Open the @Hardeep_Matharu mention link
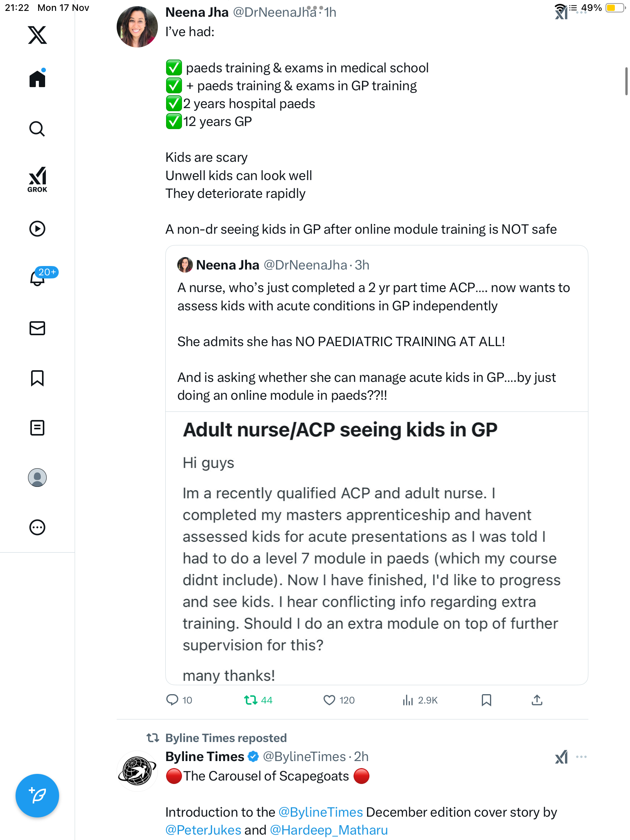The width and height of the screenshot is (630, 840). (x=329, y=830)
